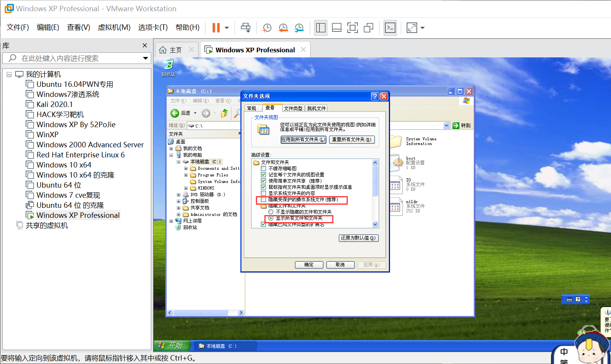Switch to the 脱机文件 tab
611x364 pixels.
tap(316, 108)
